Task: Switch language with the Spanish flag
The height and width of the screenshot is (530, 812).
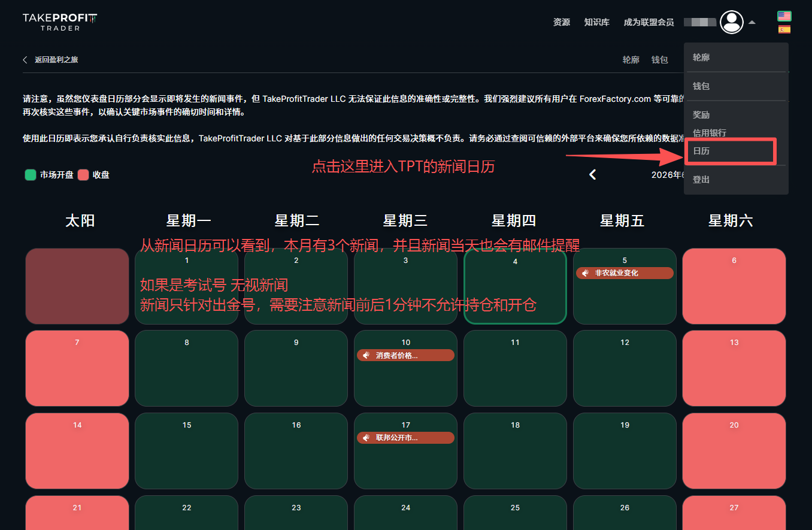Action: (784, 29)
